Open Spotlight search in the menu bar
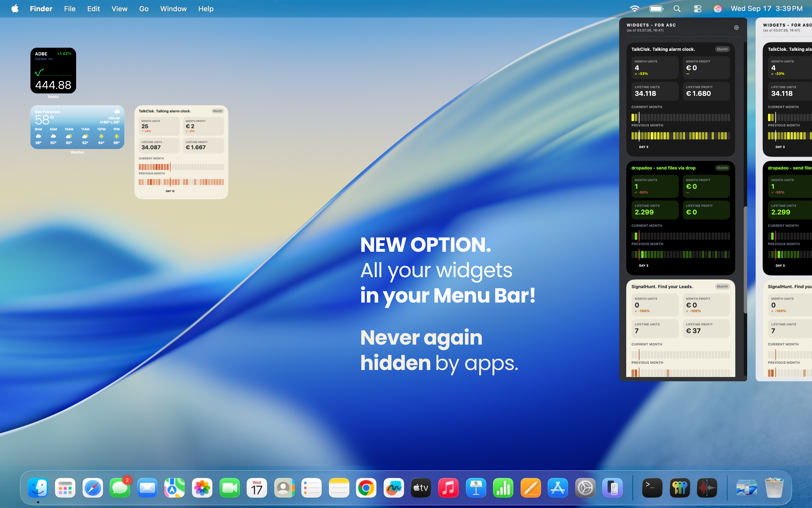The width and height of the screenshot is (812, 508). [x=677, y=9]
